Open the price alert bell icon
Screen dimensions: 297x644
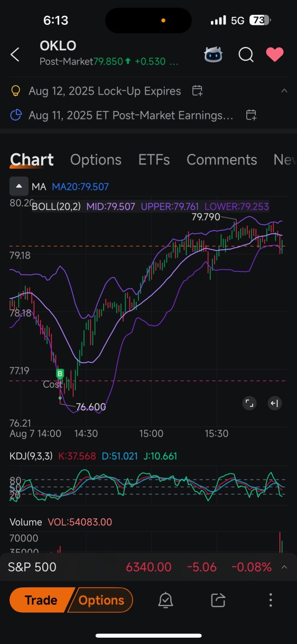165,600
